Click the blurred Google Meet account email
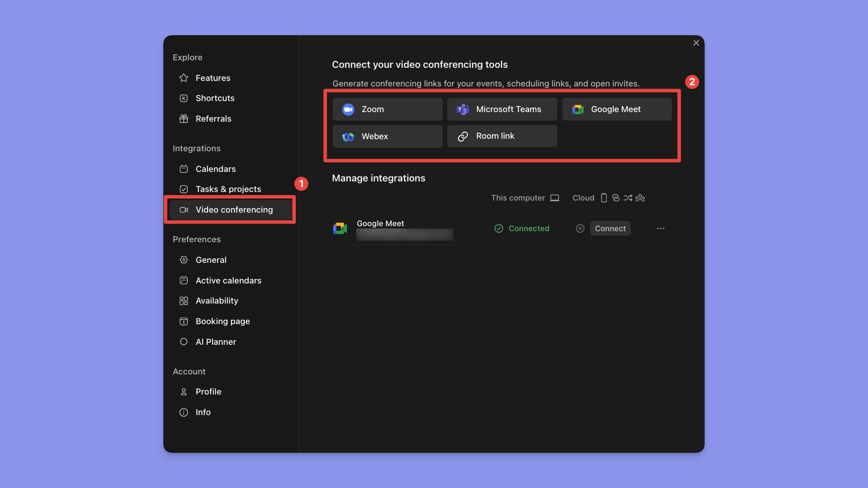Image resolution: width=868 pixels, height=488 pixels. [405, 235]
